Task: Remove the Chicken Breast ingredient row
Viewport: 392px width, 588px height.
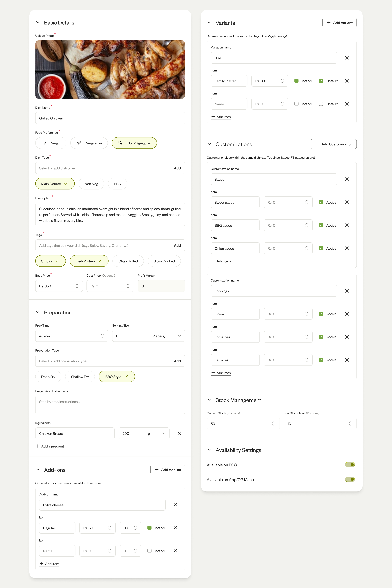Action: pyautogui.click(x=179, y=433)
